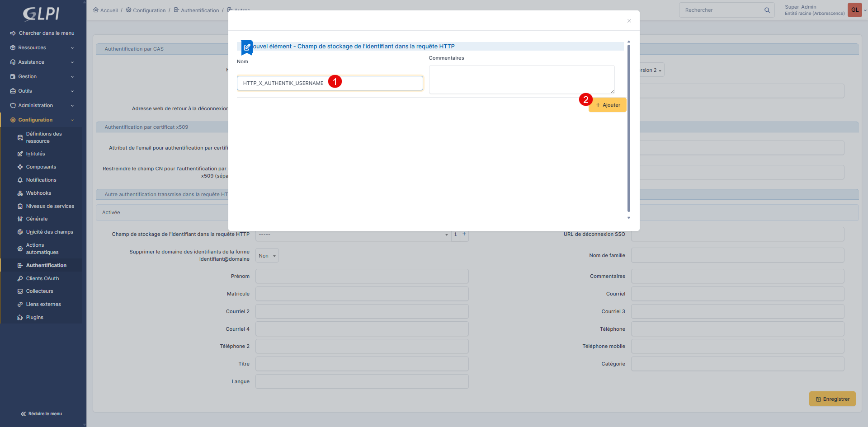Expand the Administration menu section
868x427 pixels.
pyautogui.click(x=42, y=106)
